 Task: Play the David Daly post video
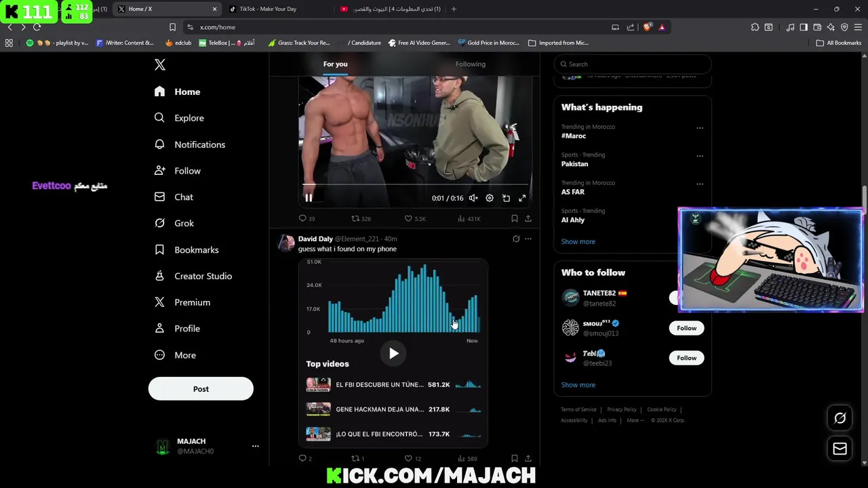pos(393,353)
